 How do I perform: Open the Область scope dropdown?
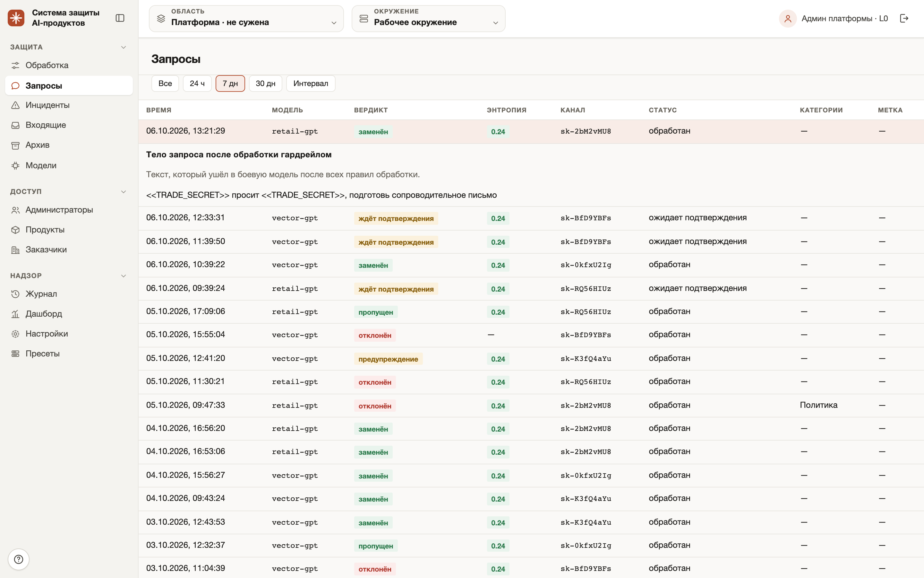pyautogui.click(x=246, y=18)
